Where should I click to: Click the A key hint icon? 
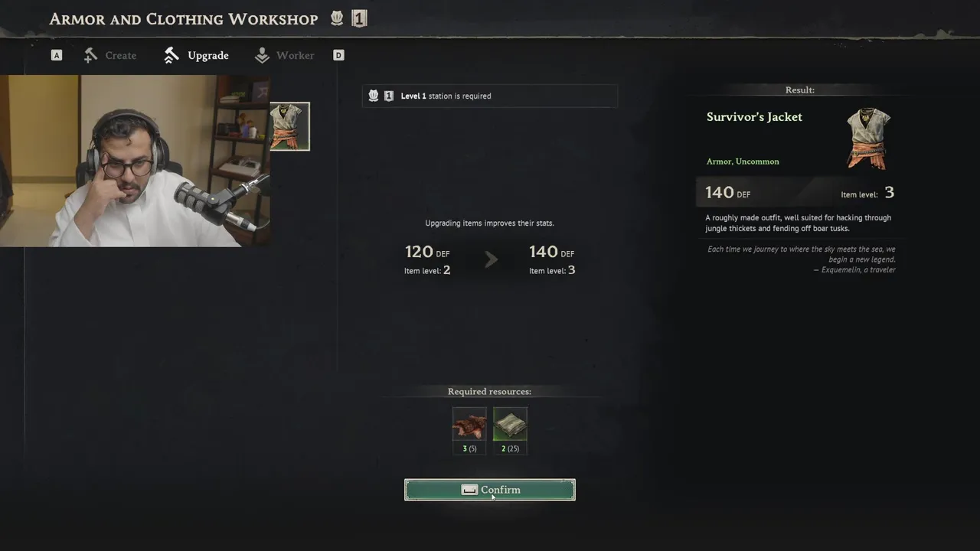click(56, 55)
